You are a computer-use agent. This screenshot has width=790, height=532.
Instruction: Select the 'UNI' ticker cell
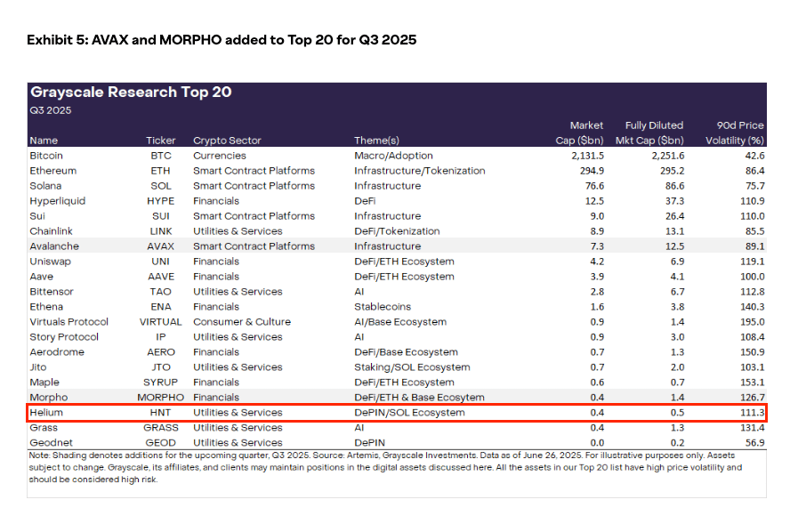161,262
